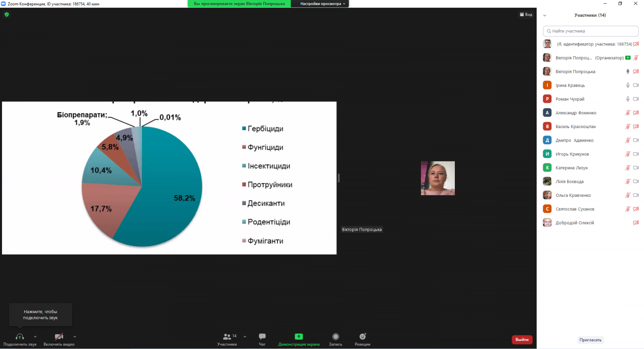Click muted mic icon for Игорь Крикунов
Viewport: 644px width, 349px height.
pyautogui.click(x=627, y=154)
